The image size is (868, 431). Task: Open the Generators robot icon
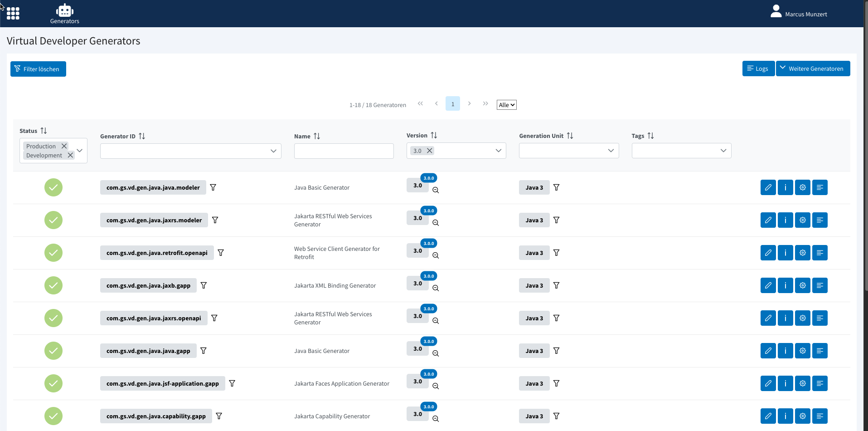pyautogui.click(x=64, y=14)
